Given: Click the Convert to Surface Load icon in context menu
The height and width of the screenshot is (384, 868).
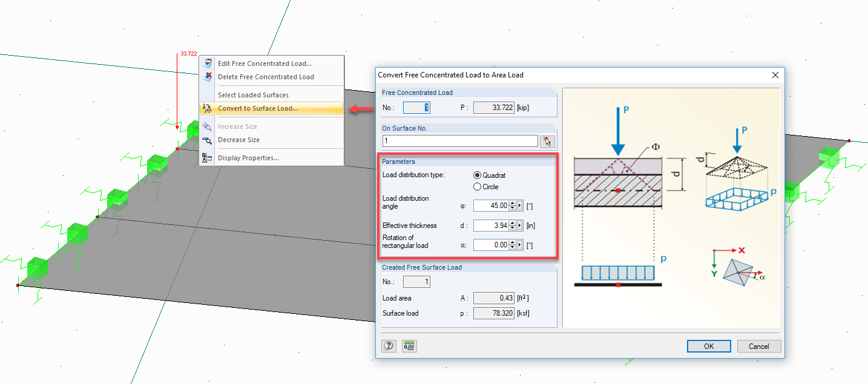Looking at the screenshot, I should [206, 109].
